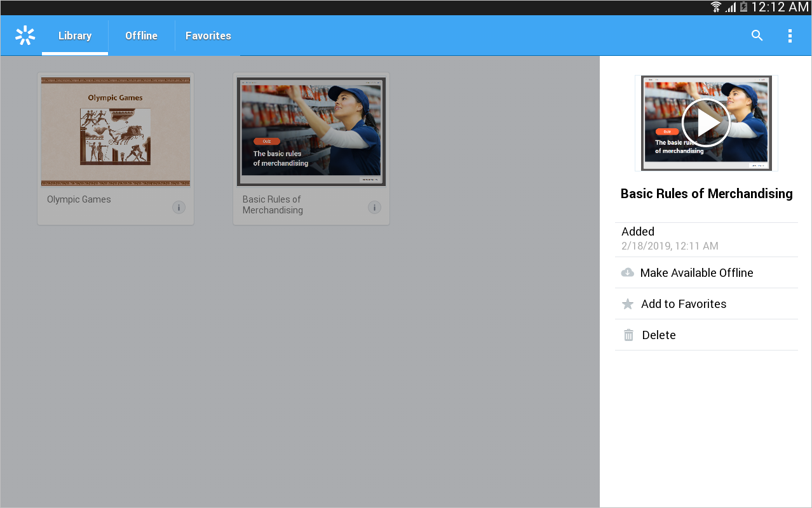Open the Favorites tab

click(208, 36)
